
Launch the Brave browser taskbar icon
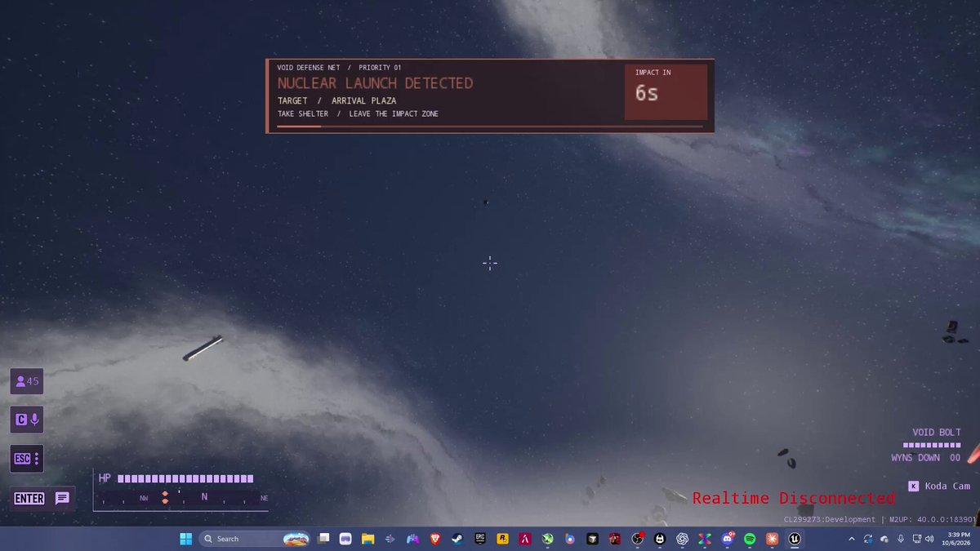(434, 539)
